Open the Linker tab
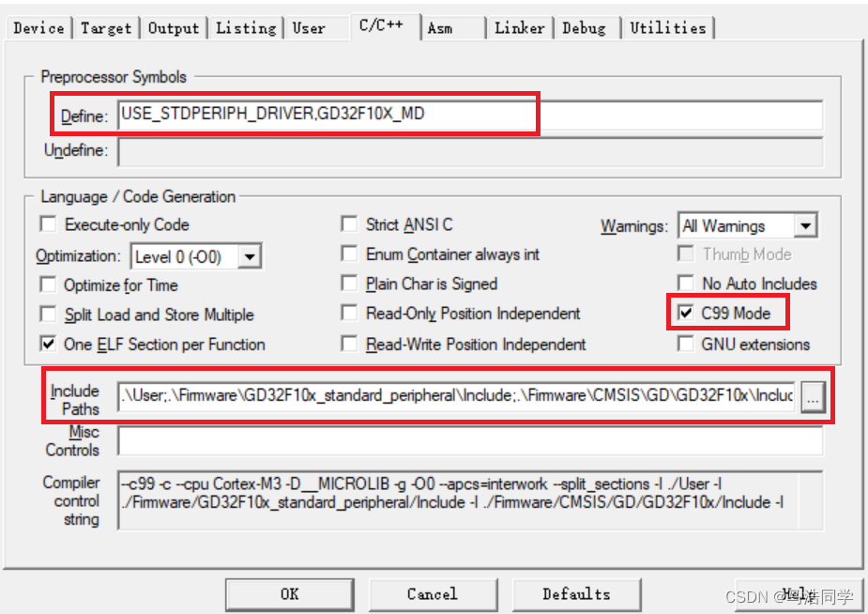Screen dimensions: 868x614 [x=519, y=28]
